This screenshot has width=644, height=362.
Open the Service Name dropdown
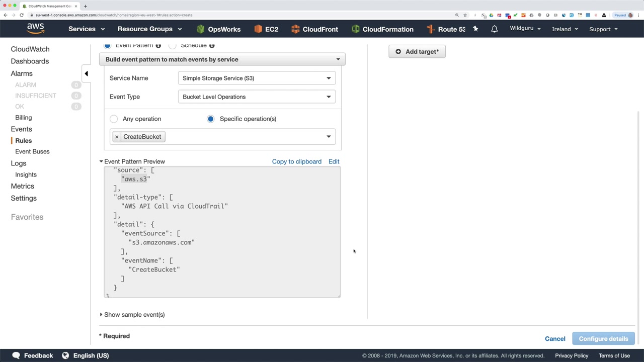[x=257, y=78]
